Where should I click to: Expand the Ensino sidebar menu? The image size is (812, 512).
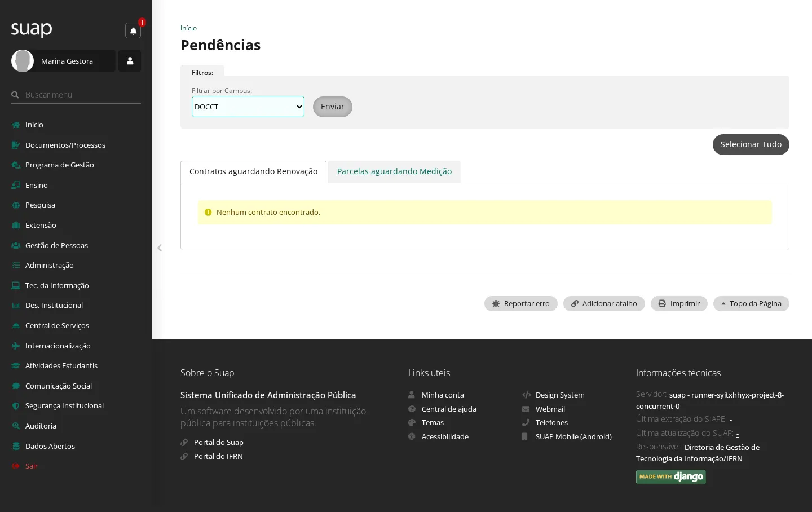[x=76, y=185]
